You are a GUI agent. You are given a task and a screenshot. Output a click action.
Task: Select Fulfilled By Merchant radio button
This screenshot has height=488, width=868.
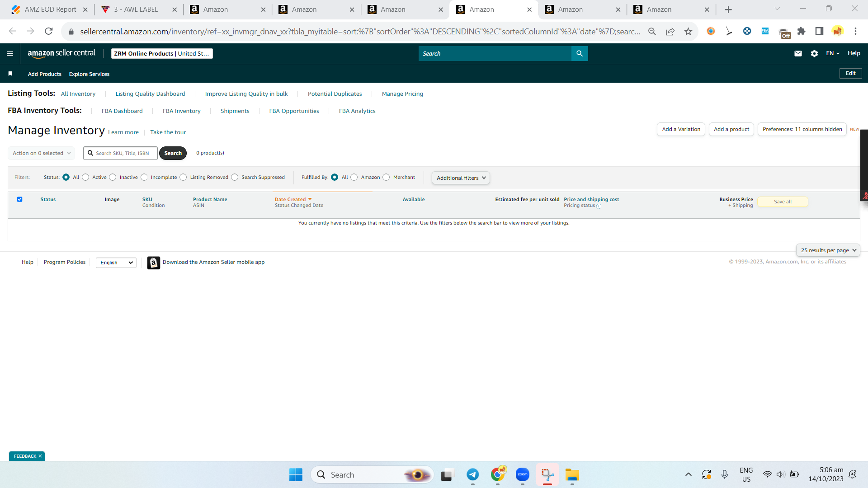(386, 177)
